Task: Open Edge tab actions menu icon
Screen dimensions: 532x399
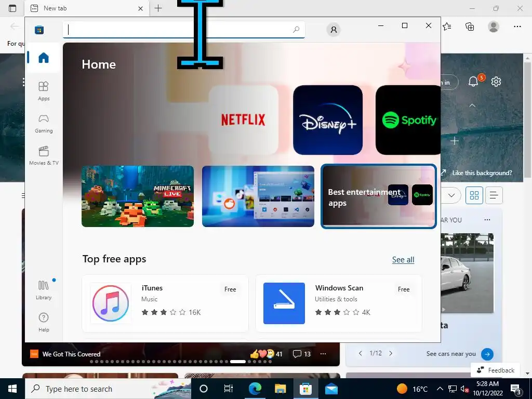Action: (12, 8)
